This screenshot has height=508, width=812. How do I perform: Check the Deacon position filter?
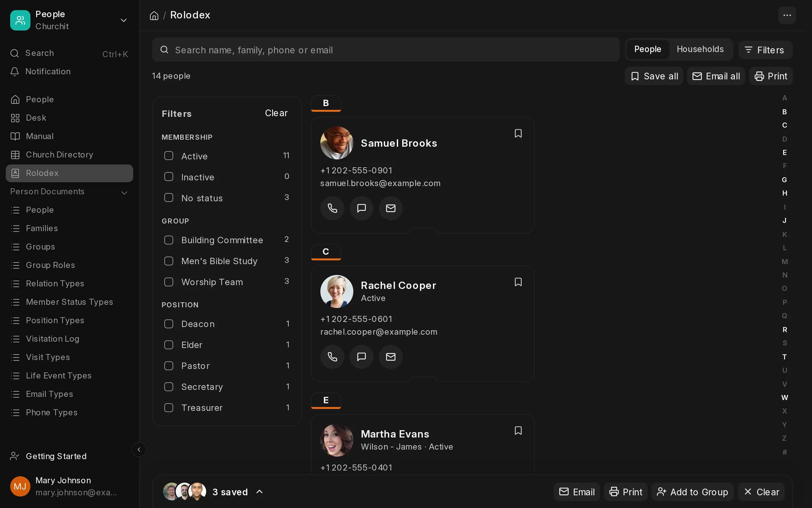(x=168, y=324)
